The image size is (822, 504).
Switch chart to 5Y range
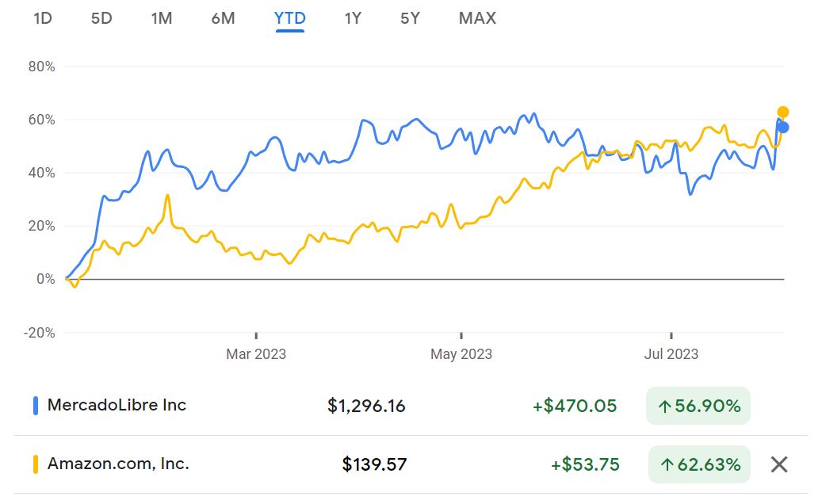(410, 17)
